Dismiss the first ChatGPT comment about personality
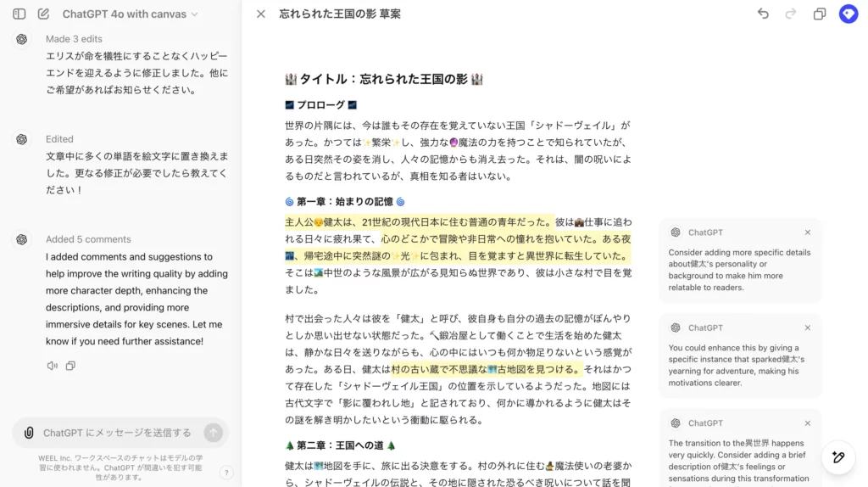 (807, 232)
